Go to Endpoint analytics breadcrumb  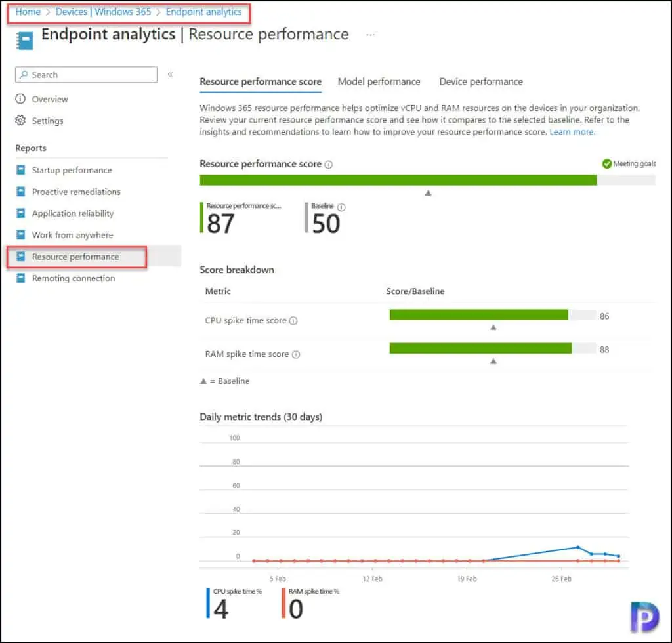(204, 12)
